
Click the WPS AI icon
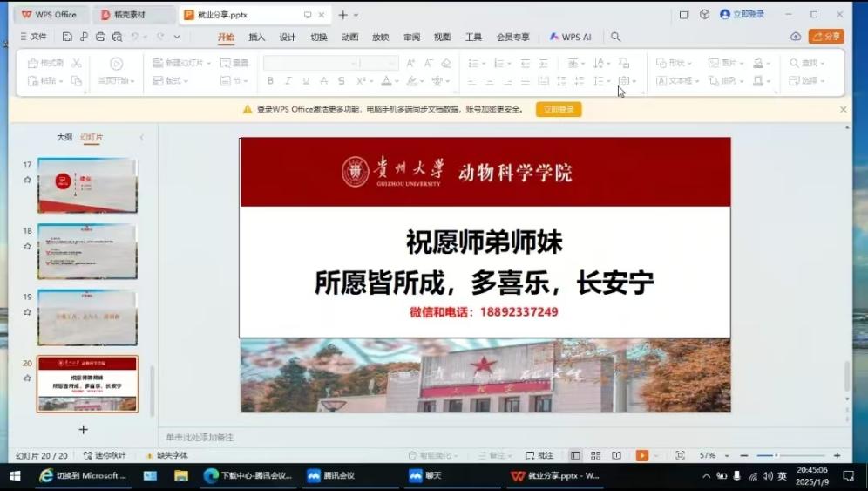pos(571,37)
